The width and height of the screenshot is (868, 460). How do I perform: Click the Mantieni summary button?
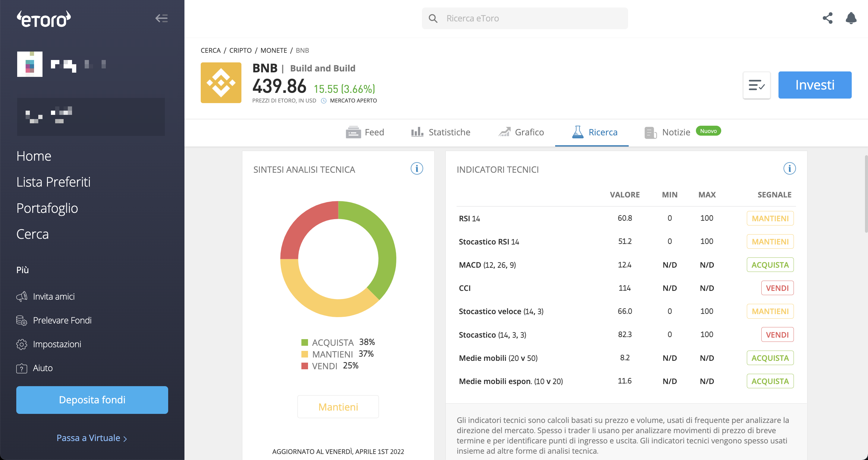338,407
